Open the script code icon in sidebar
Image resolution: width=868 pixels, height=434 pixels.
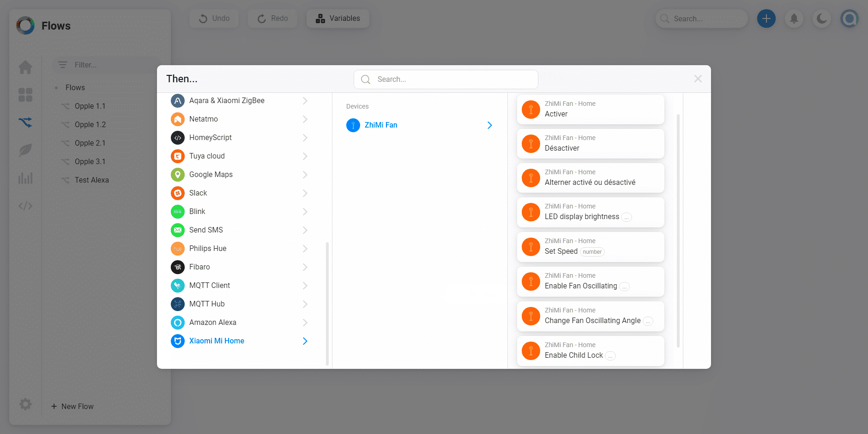click(25, 206)
